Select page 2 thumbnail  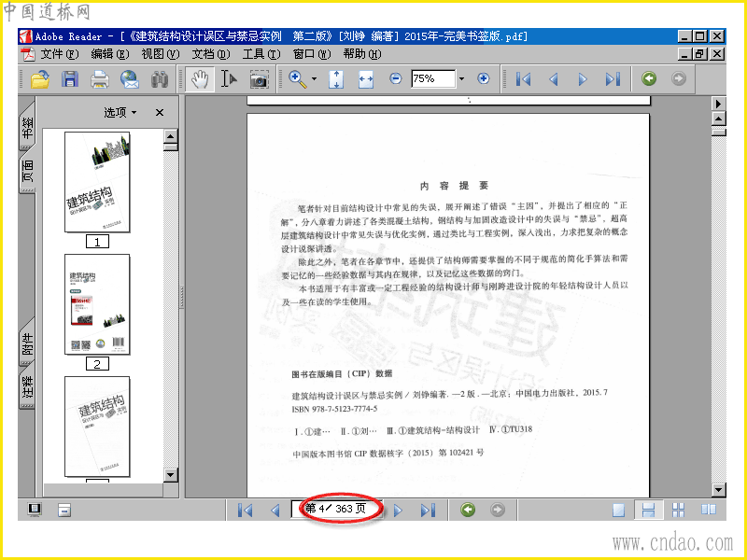pyautogui.click(x=97, y=304)
